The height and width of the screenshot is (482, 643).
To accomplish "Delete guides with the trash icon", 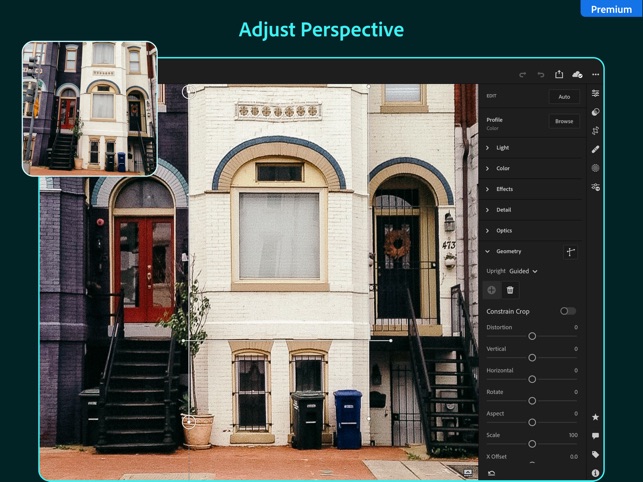I will coord(510,290).
